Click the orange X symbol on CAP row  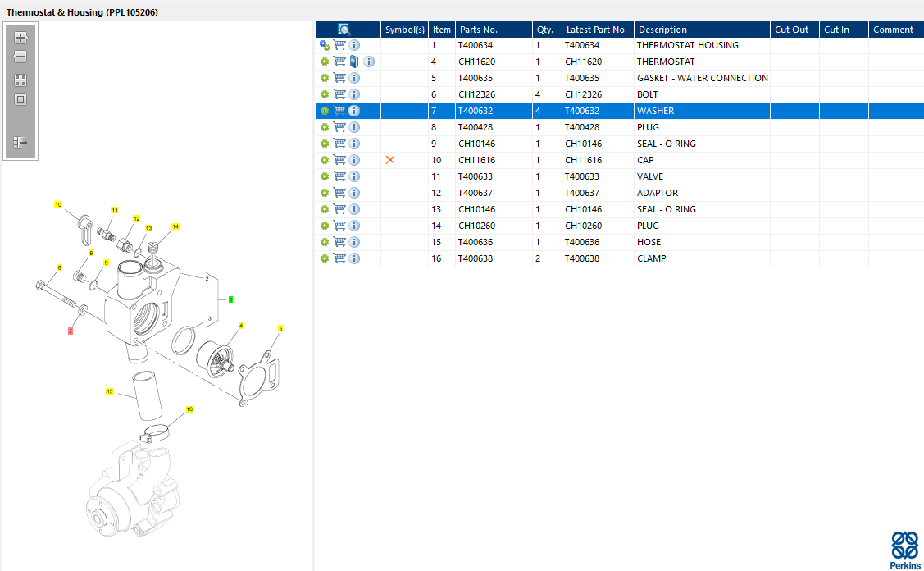click(x=390, y=160)
